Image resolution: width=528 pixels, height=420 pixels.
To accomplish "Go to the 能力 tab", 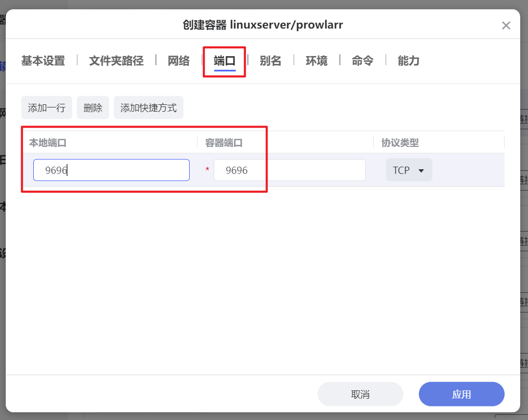I will click(408, 61).
